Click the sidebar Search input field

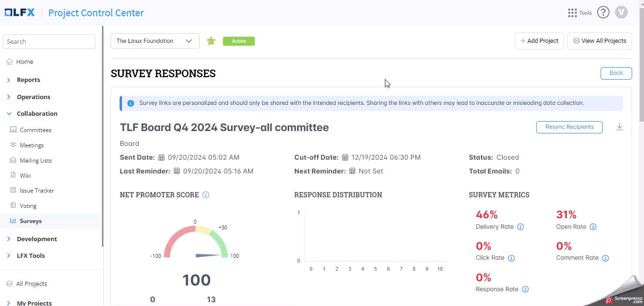click(49, 42)
